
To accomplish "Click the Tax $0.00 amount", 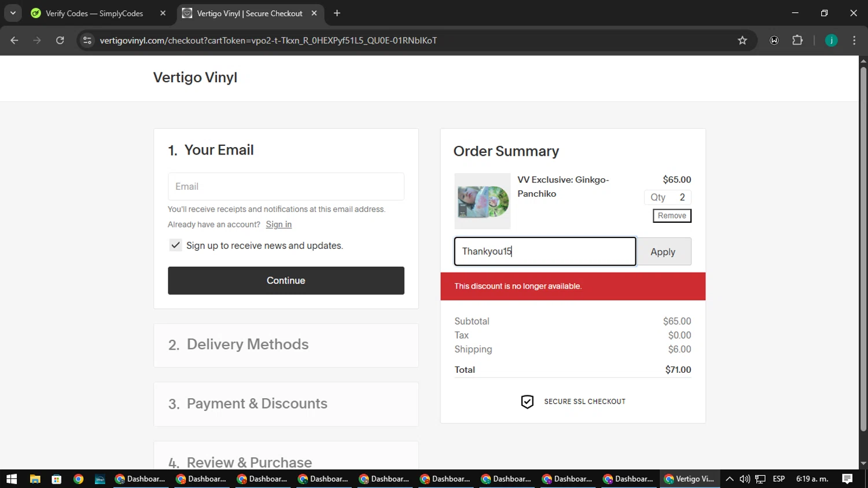I will pyautogui.click(x=679, y=335).
